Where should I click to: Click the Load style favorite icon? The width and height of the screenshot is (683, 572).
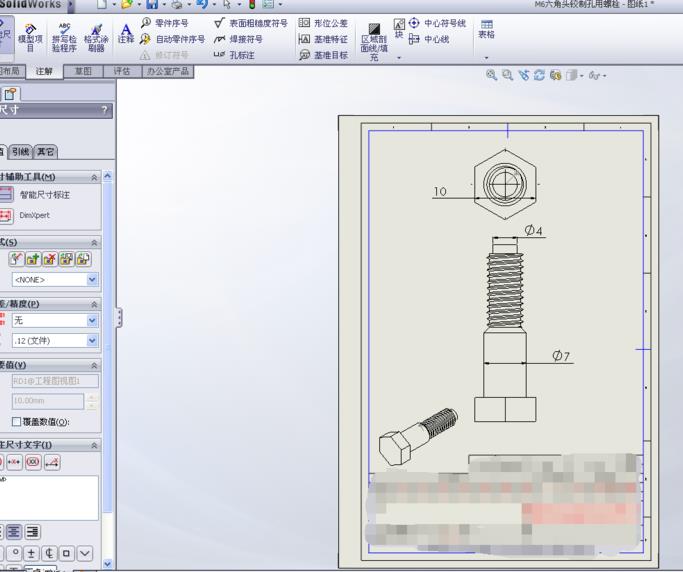pos(83,259)
